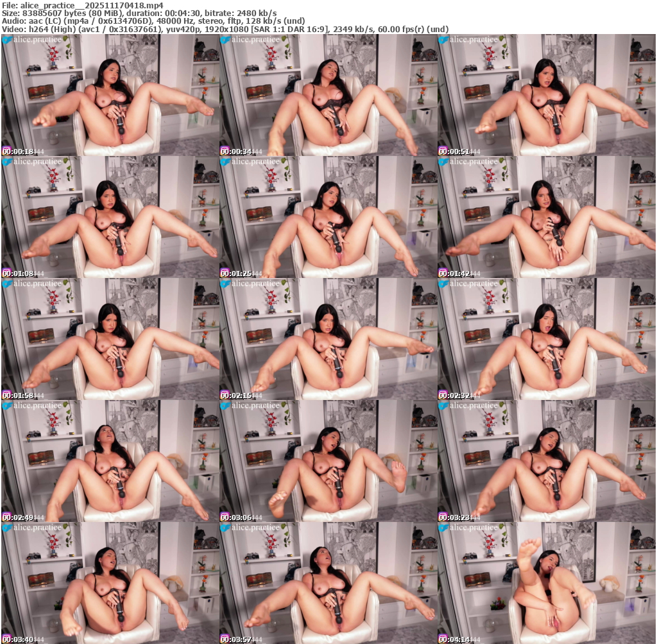
Task: Click the frame timestamped 00:03:06
Action: 328,461
